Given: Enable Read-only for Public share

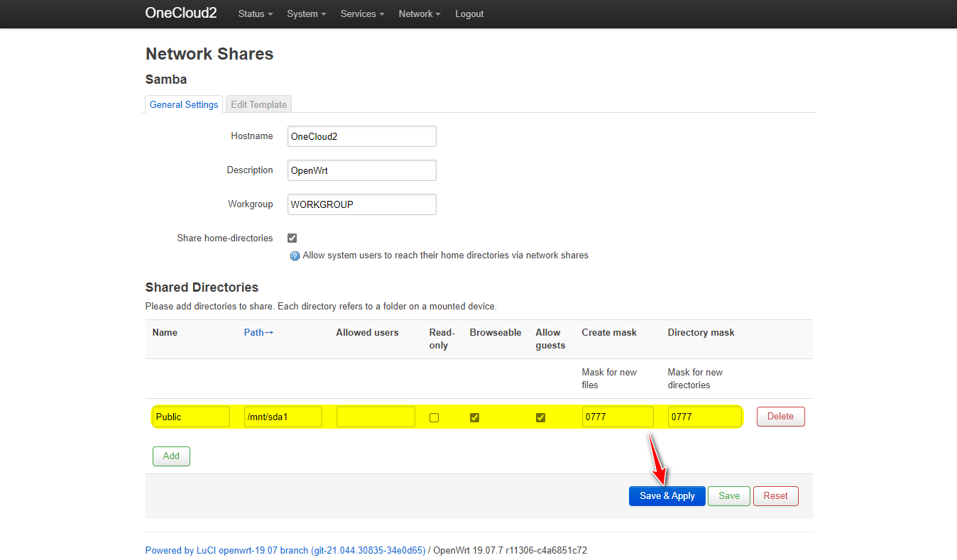Looking at the screenshot, I should (434, 417).
